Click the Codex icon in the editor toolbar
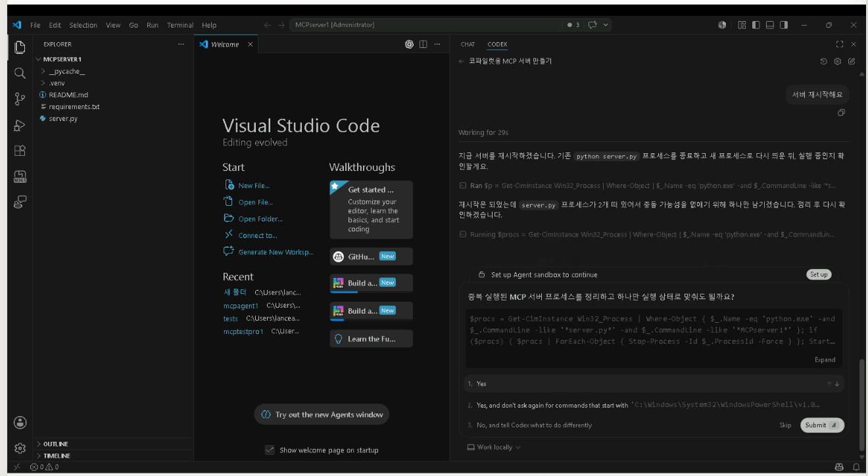 coord(409,44)
